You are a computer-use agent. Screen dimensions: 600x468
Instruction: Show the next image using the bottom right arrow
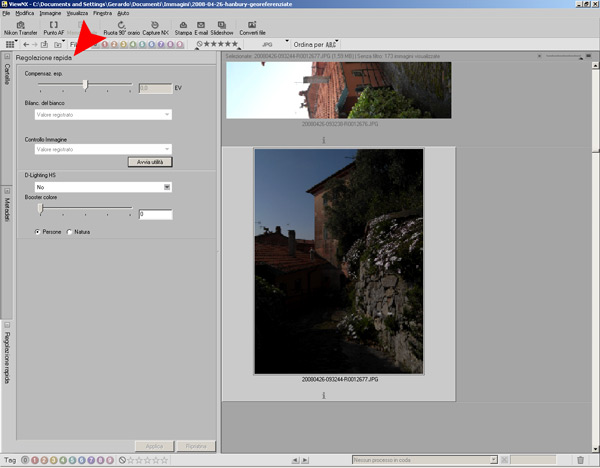pyautogui.click(x=305, y=460)
